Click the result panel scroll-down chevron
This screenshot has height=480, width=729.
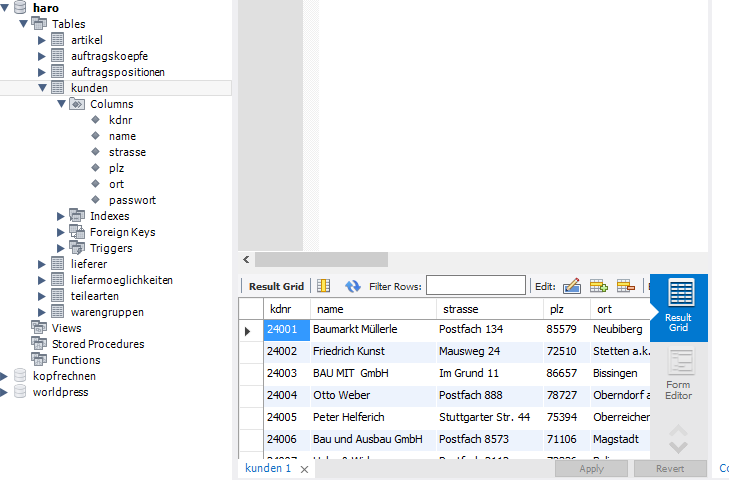click(678, 447)
